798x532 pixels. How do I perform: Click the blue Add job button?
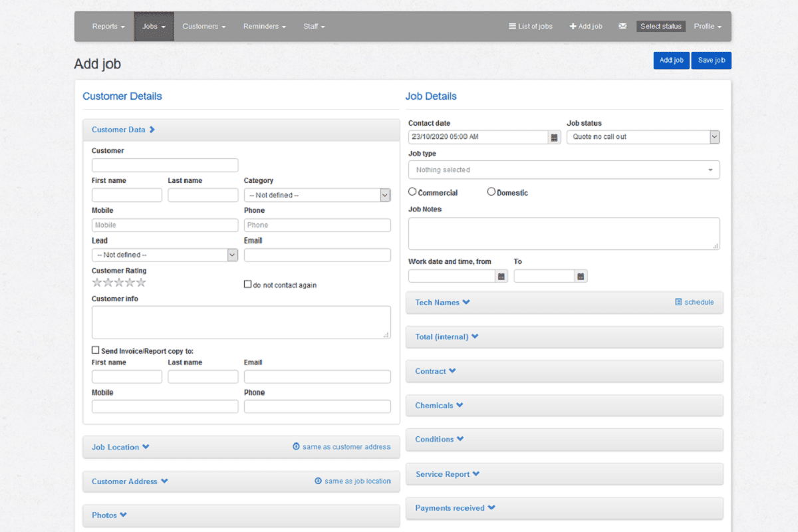[x=672, y=61]
